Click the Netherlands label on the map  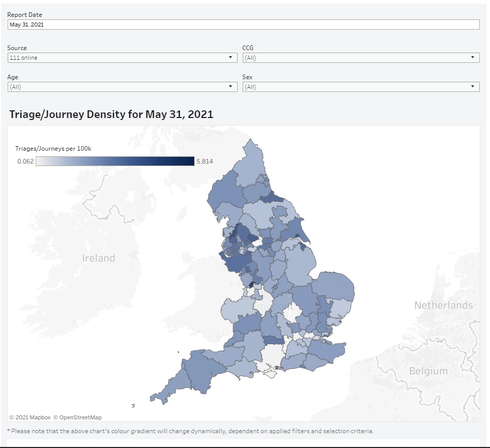pos(443,305)
